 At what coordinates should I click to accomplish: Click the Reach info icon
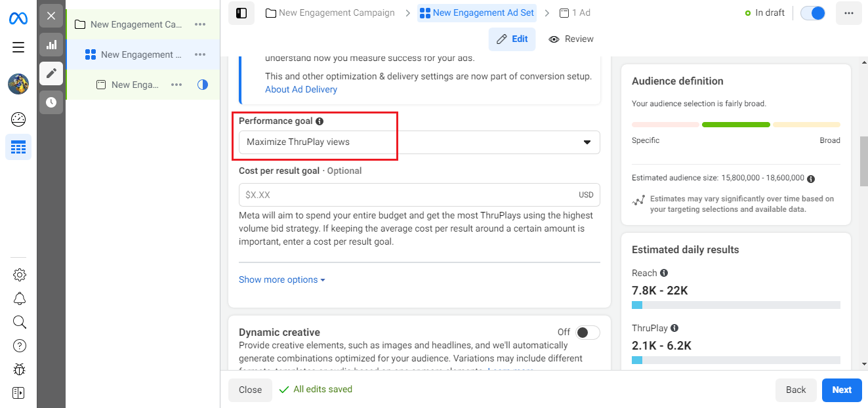point(664,273)
